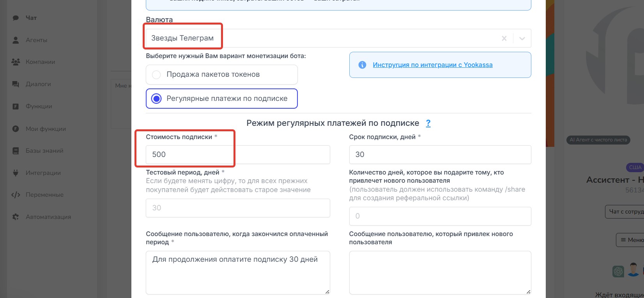Click the Automation gears icon
644x298 pixels.
pos(16,217)
